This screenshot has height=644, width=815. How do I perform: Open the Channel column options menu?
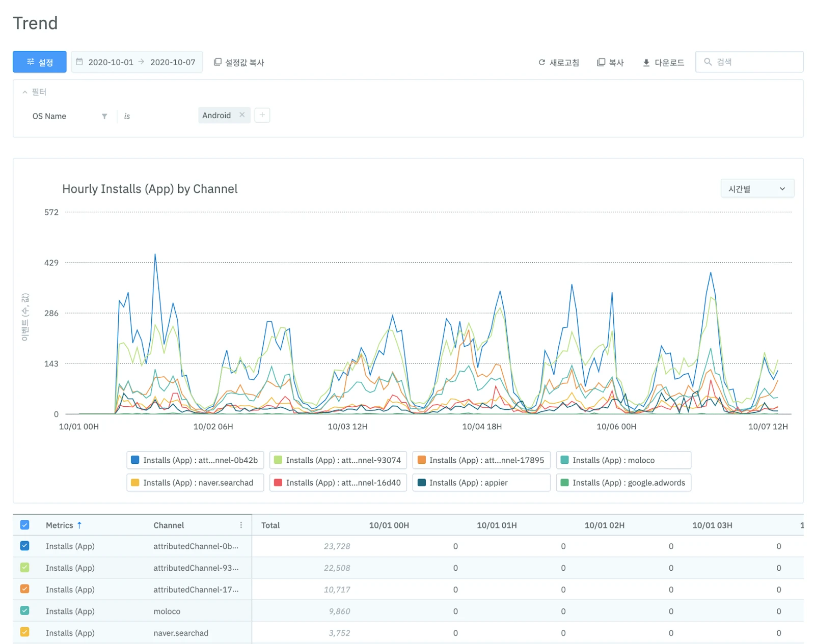(241, 525)
